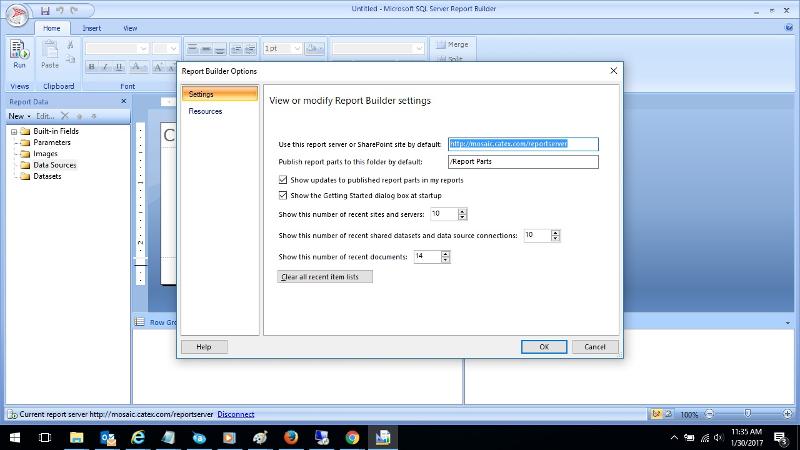Open Google Chrome from the taskbar
800x450 pixels.
point(352,437)
